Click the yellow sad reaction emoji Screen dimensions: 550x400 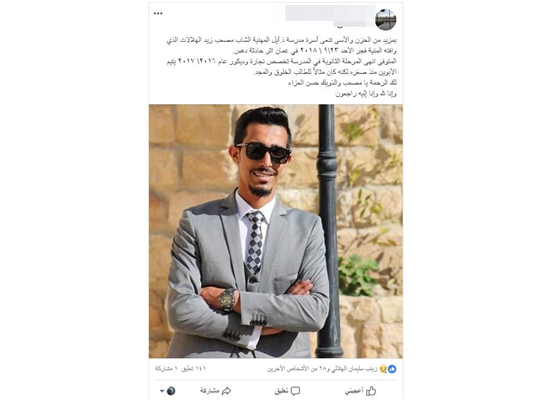click(x=383, y=369)
